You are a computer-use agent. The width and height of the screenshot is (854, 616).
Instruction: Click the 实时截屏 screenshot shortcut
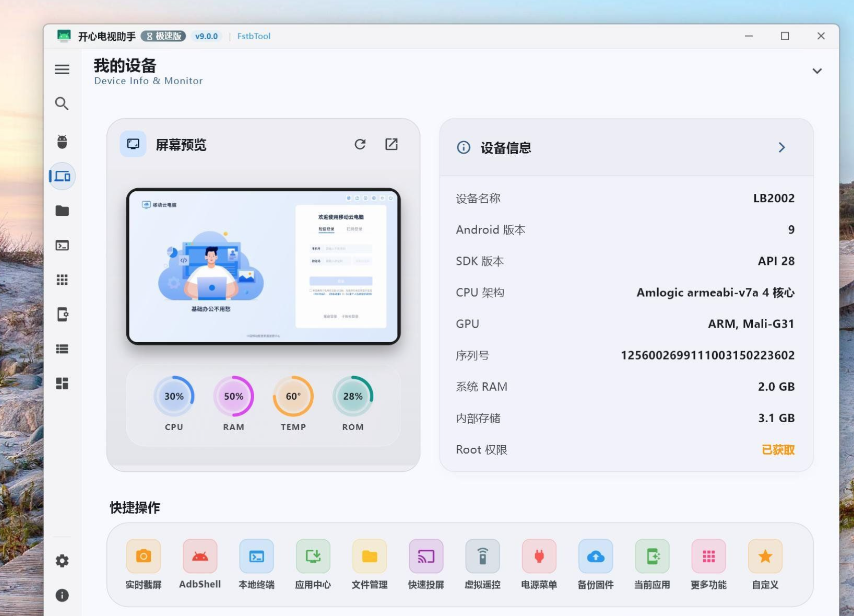tap(143, 565)
